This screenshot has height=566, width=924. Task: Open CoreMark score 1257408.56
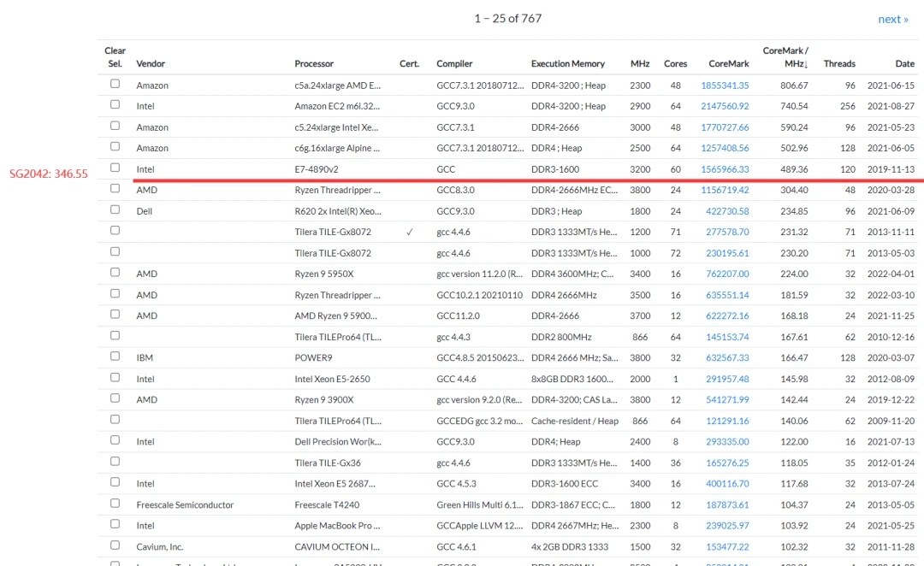point(725,148)
